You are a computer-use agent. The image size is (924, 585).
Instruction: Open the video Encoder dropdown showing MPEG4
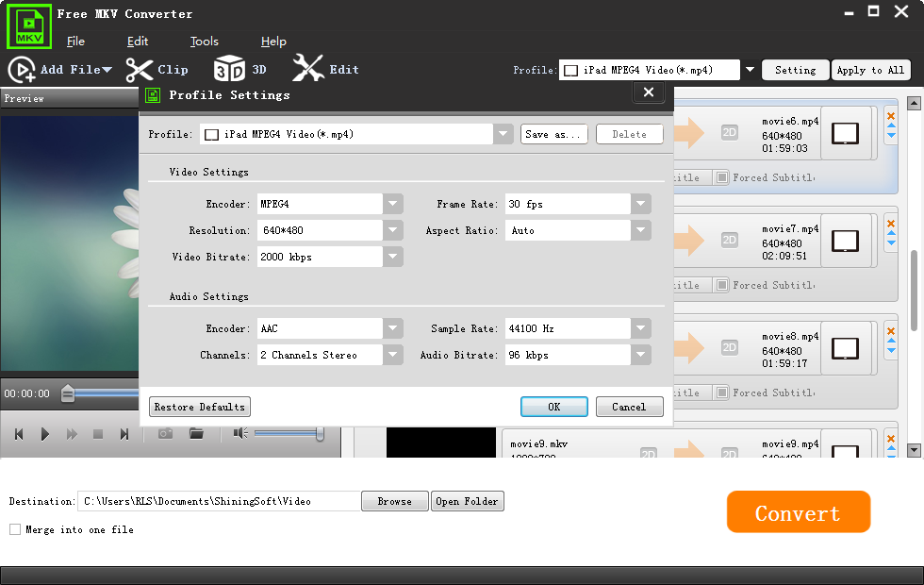pos(392,204)
